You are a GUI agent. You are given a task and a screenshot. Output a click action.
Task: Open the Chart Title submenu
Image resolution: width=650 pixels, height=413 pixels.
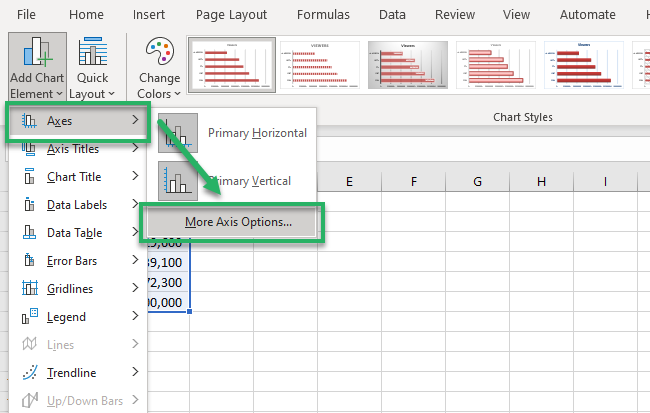tap(134, 177)
